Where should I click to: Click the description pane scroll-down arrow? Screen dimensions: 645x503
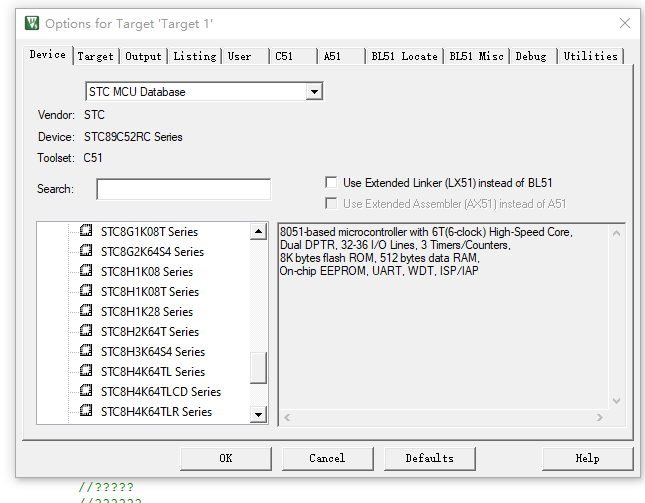click(616, 401)
